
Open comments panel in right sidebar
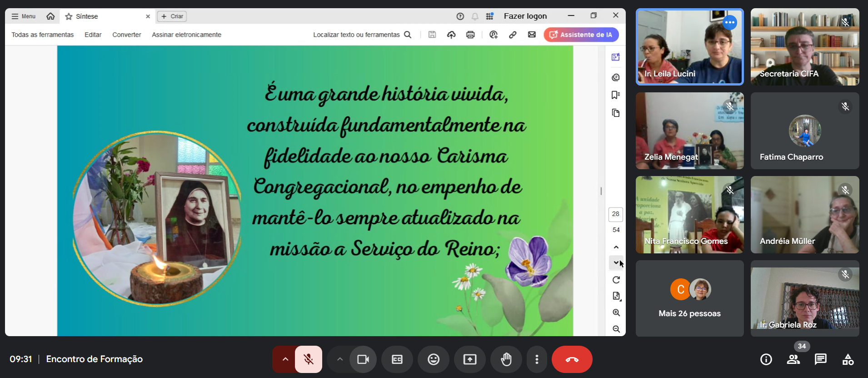pos(616,77)
